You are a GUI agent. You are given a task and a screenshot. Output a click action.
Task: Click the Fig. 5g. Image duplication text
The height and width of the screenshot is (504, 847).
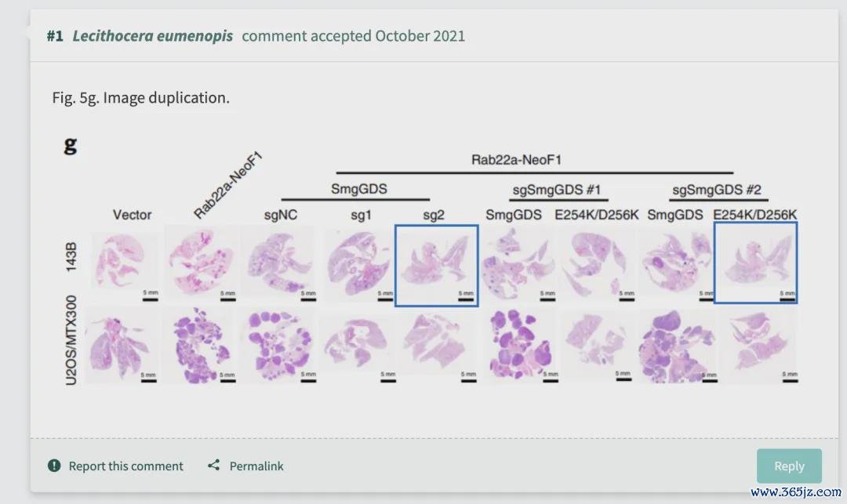[x=141, y=98]
